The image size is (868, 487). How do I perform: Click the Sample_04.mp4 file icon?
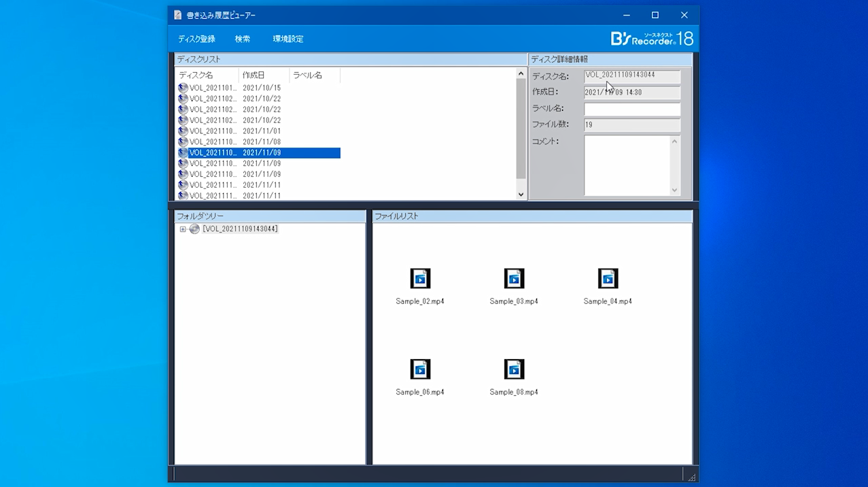click(x=608, y=279)
